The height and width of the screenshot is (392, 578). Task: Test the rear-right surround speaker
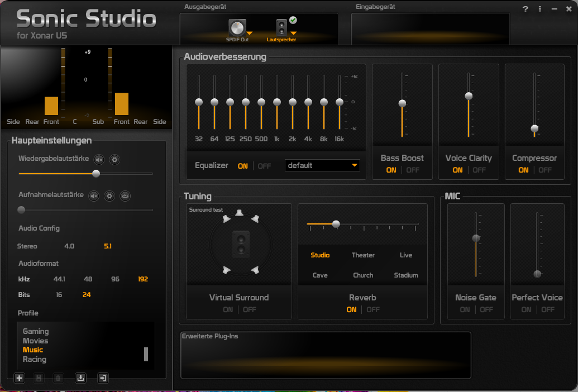tap(255, 270)
